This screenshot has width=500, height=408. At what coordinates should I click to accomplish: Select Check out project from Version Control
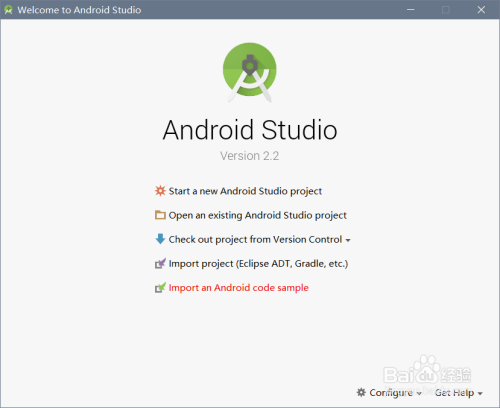255,239
